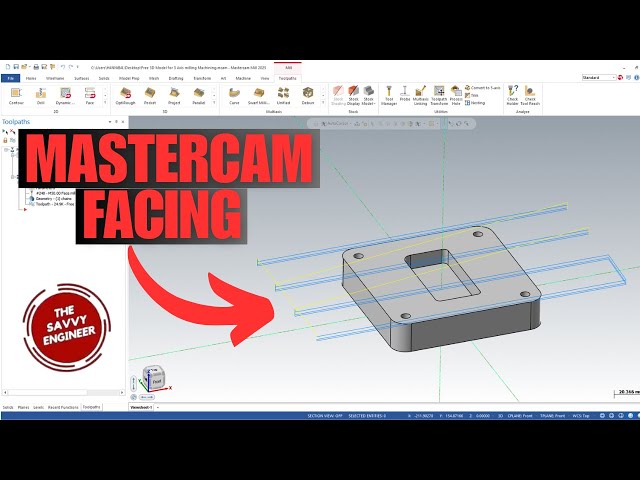This screenshot has height=480, width=640.
Task: Click the Toolpaths panel horizontal scrollbar
Action: click(x=63, y=393)
